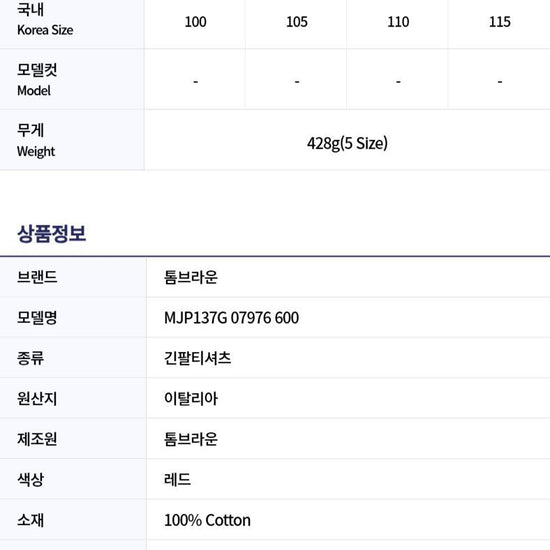Select Korea Size 110 cell
The height and width of the screenshot is (550, 550).
click(398, 22)
